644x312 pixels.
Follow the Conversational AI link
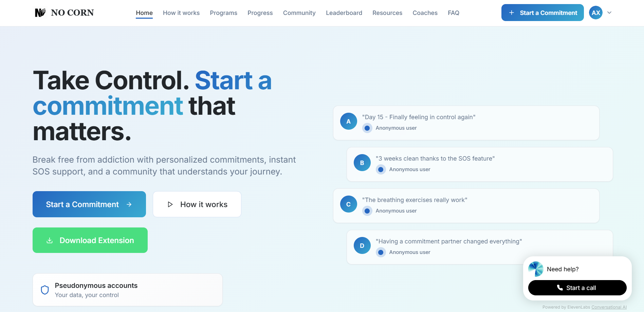(609, 307)
